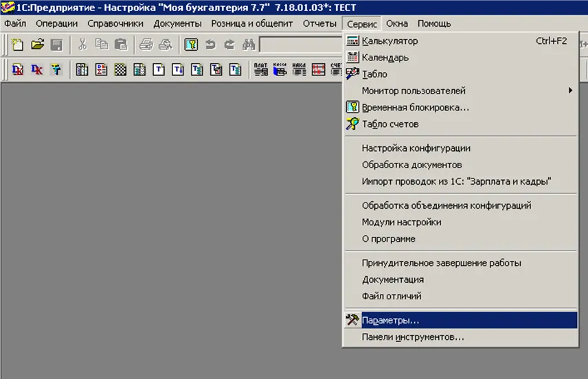
Task: Choose Панели инструментов menu entry
Action: click(x=413, y=337)
